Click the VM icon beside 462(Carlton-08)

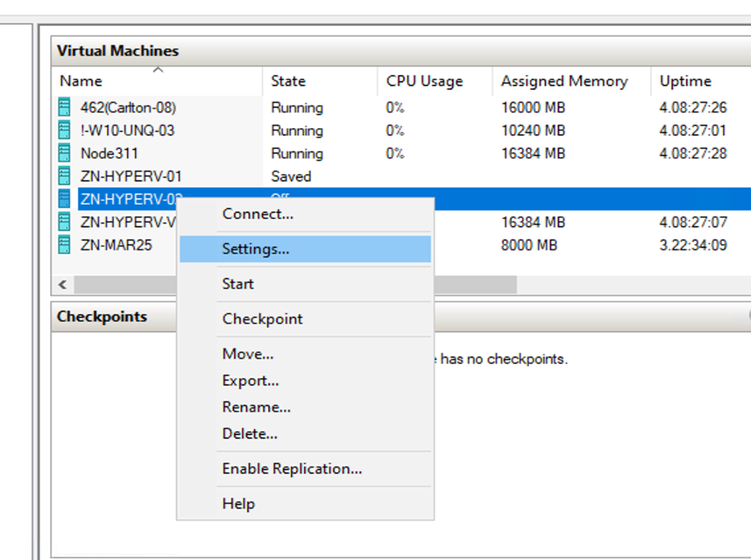[x=65, y=108]
